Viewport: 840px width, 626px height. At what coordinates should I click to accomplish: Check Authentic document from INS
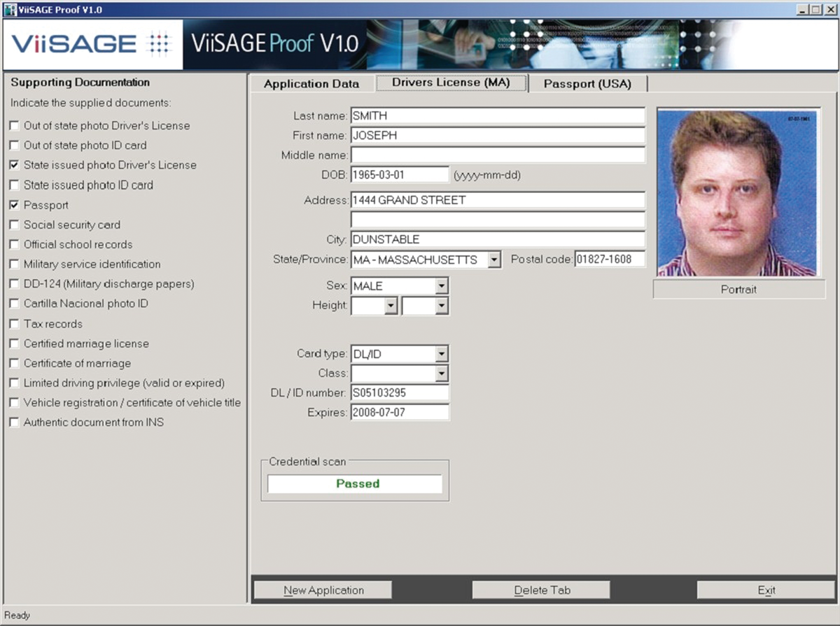[x=13, y=422]
